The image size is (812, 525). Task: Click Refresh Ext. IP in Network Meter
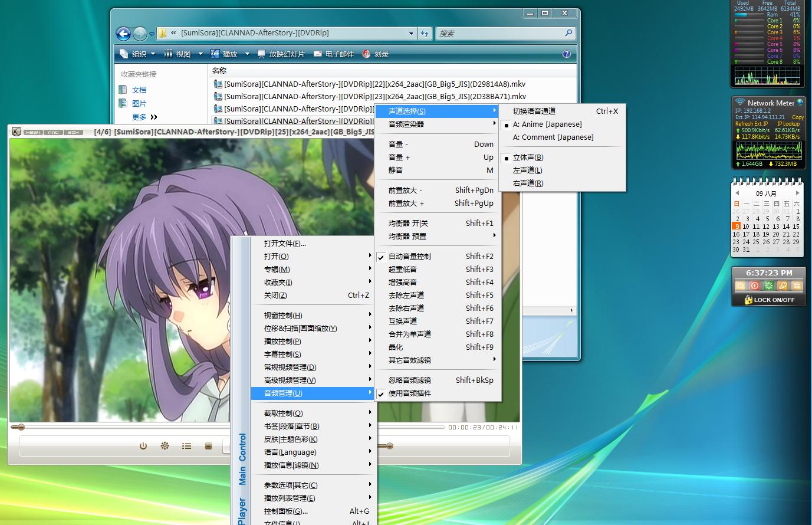(x=751, y=124)
